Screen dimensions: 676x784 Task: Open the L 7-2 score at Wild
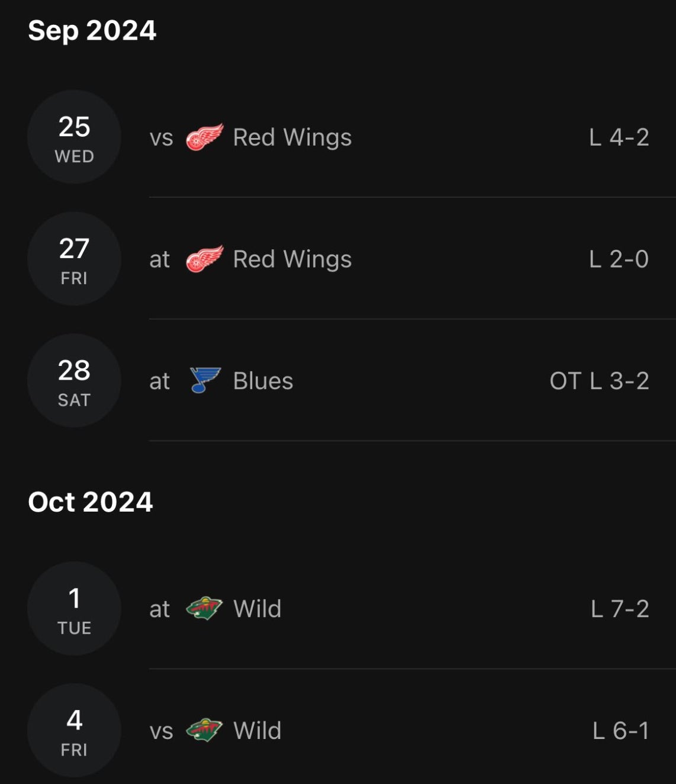pos(620,609)
